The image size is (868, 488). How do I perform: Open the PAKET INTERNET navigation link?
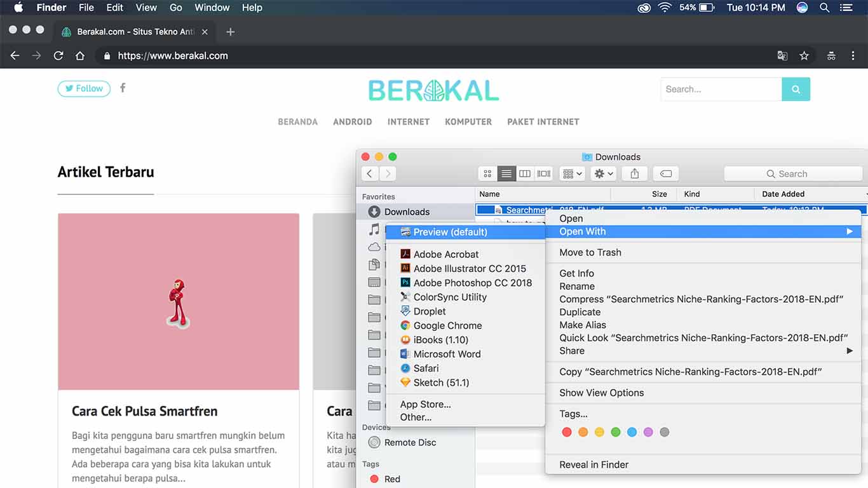pos(543,122)
